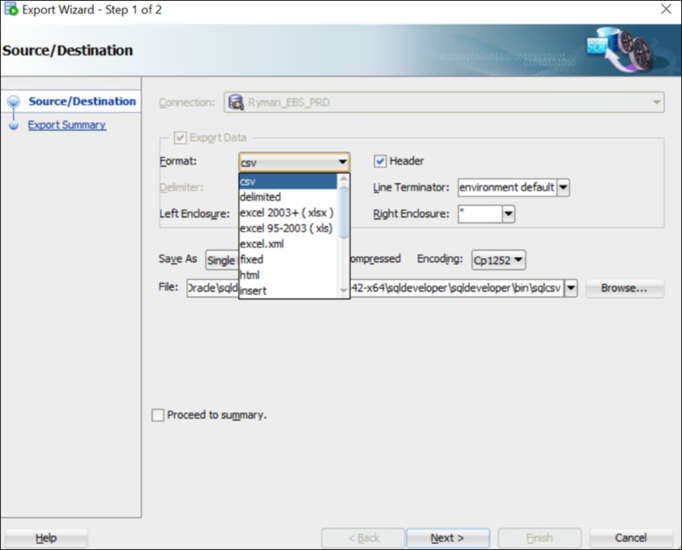Open the Export Summary step link
This screenshot has height=550, width=682.
(66, 125)
